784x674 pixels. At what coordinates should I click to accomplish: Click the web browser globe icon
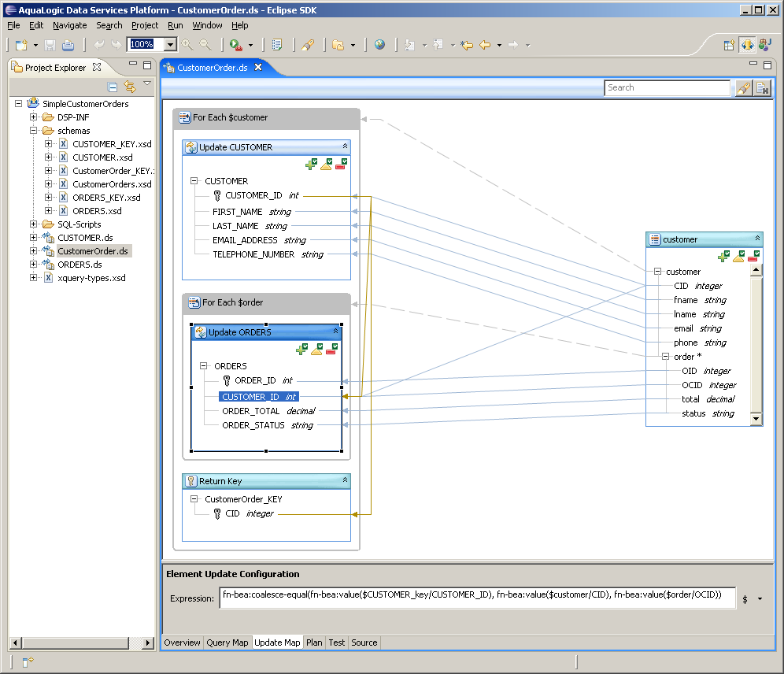(x=380, y=45)
